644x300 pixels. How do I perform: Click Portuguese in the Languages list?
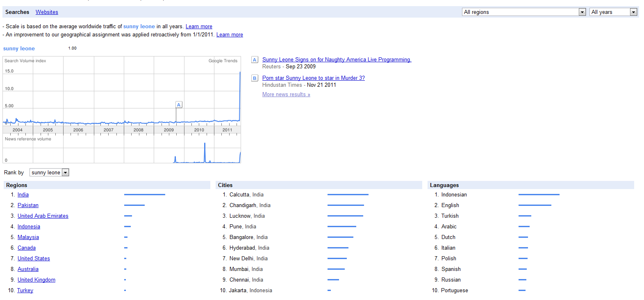coord(455,290)
